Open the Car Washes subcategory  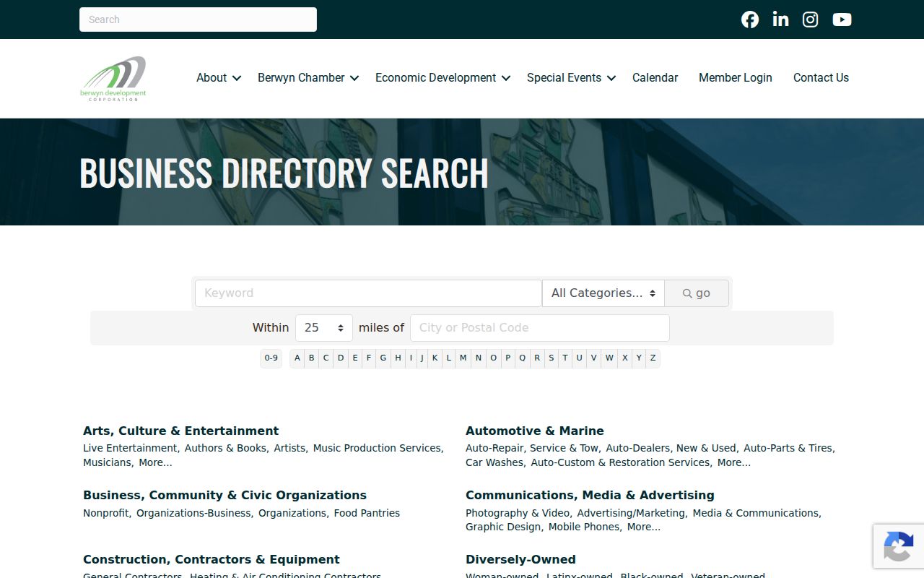(x=494, y=463)
